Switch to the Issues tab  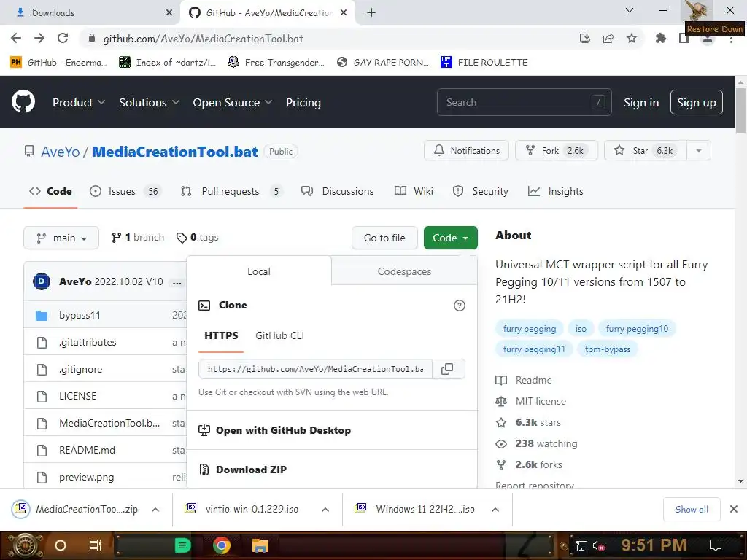click(124, 192)
